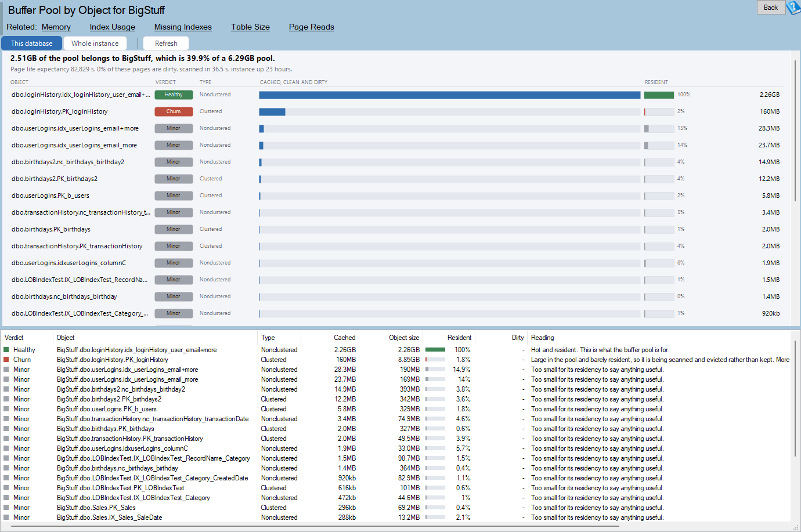The image size is (801, 532).
Task: Click the Back button
Action: tap(771, 8)
